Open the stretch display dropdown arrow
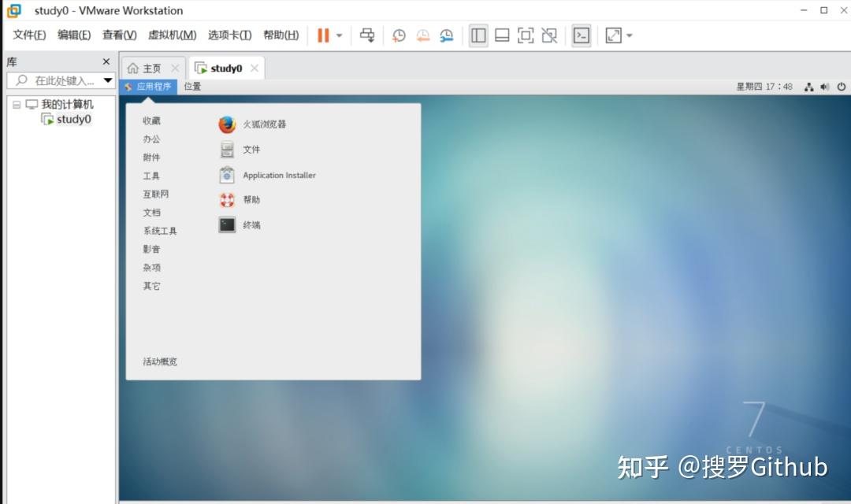The width and height of the screenshot is (851, 504). point(630,35)
